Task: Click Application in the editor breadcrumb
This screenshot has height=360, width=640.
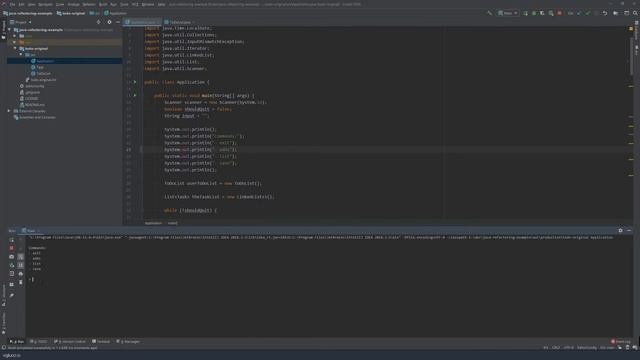Action: coord(153,223)
